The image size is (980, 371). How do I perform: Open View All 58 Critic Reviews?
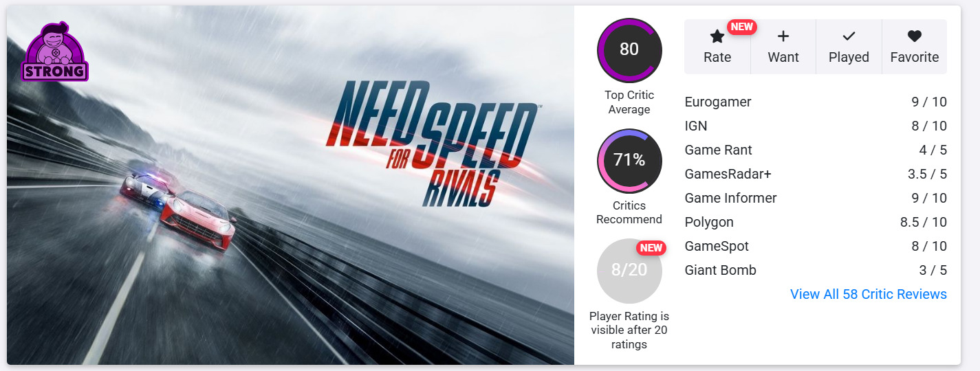[868, 294]
